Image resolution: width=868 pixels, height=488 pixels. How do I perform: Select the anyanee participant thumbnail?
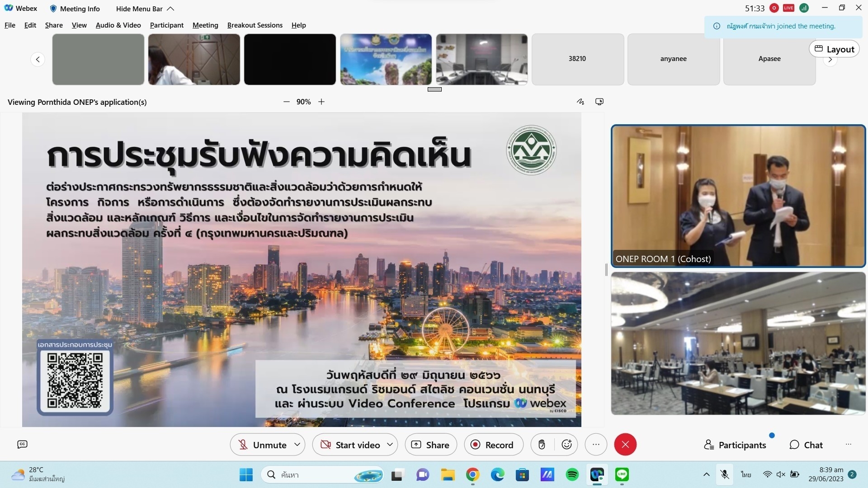tap(673, 59)
